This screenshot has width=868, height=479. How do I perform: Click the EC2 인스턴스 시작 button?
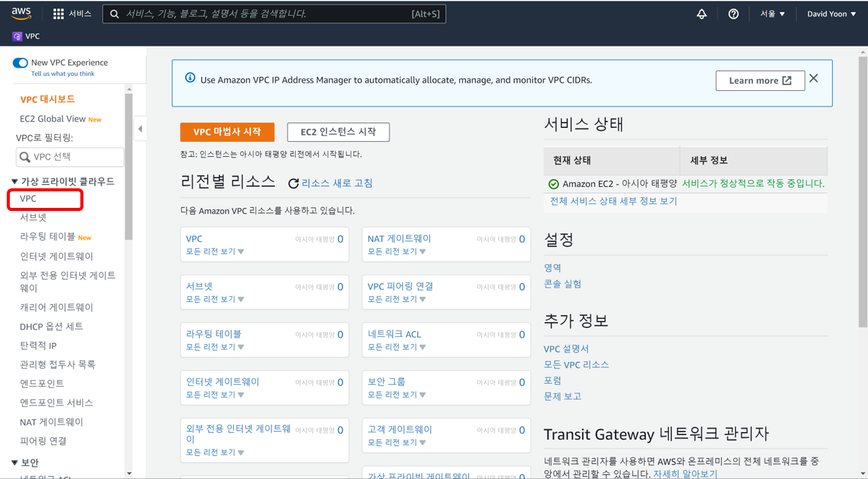point(338,132)
